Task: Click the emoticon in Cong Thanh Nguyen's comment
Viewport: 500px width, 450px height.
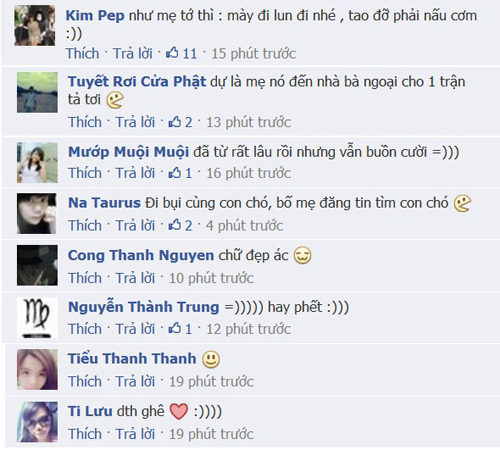Action: tap(302, 256)
